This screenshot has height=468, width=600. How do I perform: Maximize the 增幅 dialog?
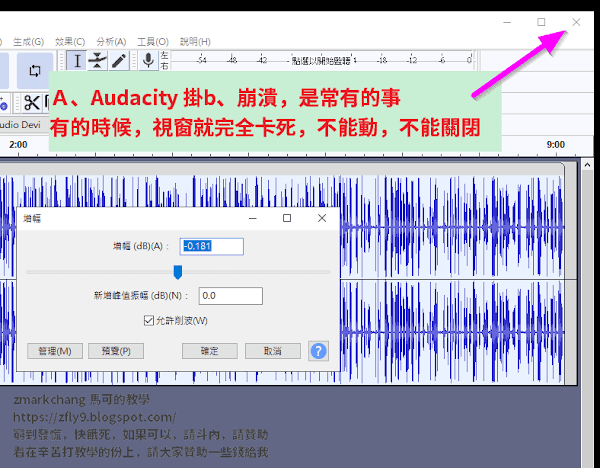click(287, 218)
